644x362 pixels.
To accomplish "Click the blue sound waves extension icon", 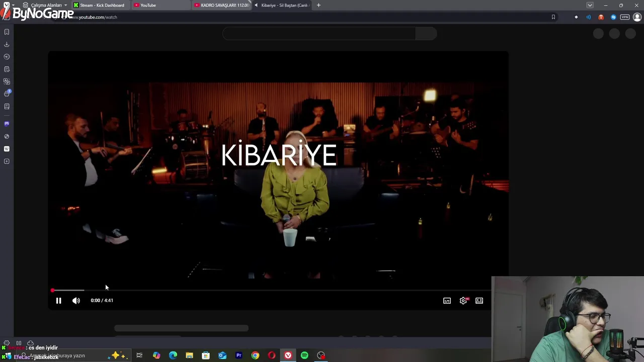I will click(x=589, y=17).
